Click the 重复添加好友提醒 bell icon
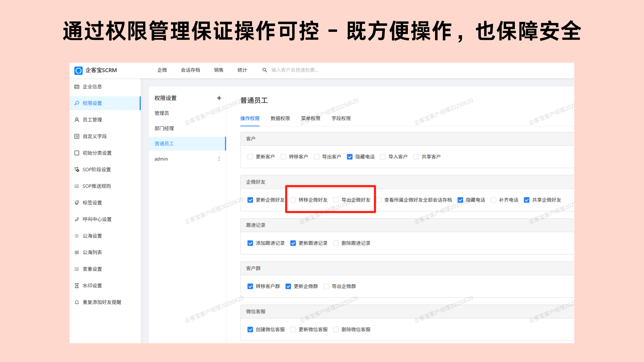Screen dimensions: 644x362 point(77,302)
